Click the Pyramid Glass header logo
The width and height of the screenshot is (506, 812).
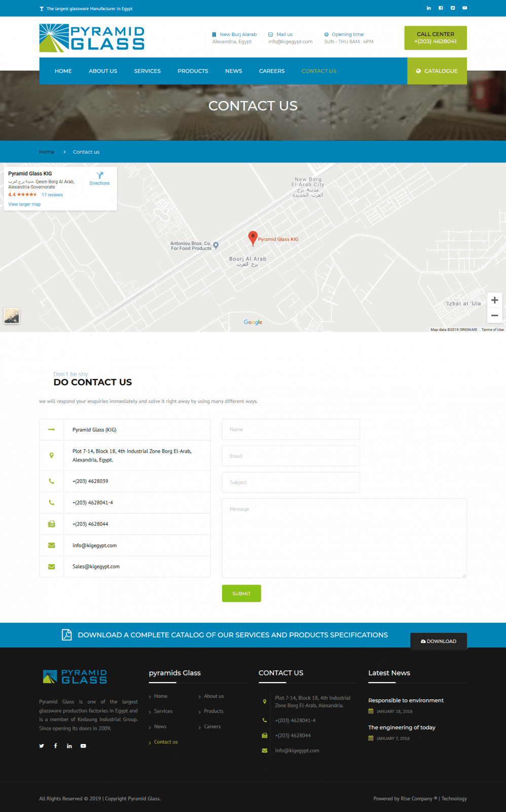pos(92,38)
